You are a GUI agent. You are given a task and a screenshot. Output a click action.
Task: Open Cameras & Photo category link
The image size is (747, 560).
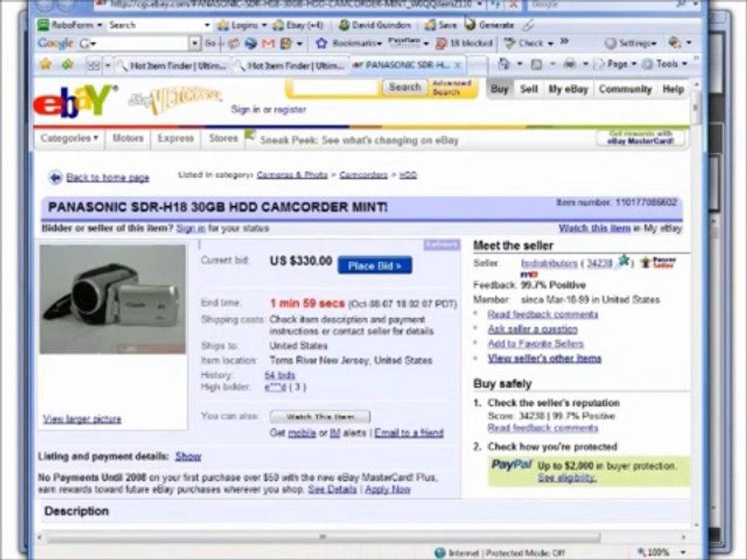(292, 175)
